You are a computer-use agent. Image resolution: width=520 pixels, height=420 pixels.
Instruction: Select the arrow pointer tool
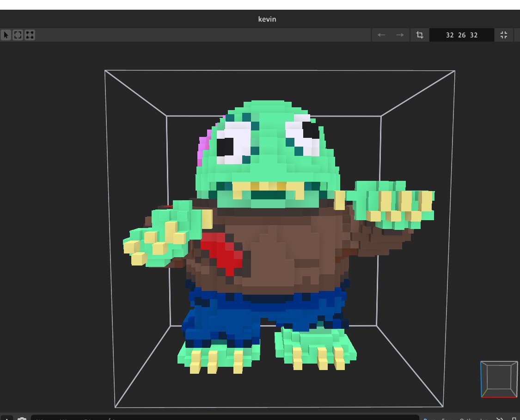[6, 35]
